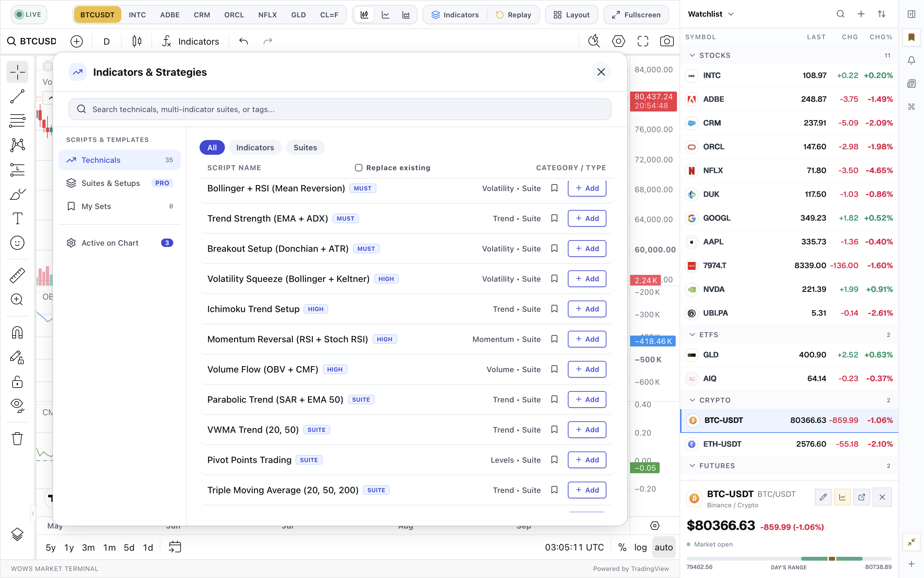The image size is (924, 578).
Task: Open the horizontal lines tool
Action: click(x=17, y=121)
